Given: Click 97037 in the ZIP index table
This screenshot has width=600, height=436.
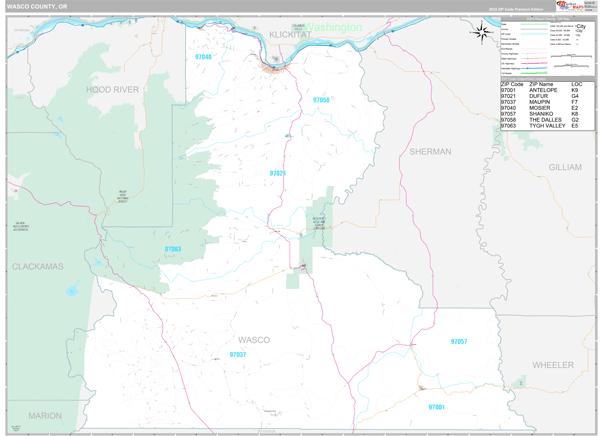Looking at the screenshot, I should click(x=508, y=102).
